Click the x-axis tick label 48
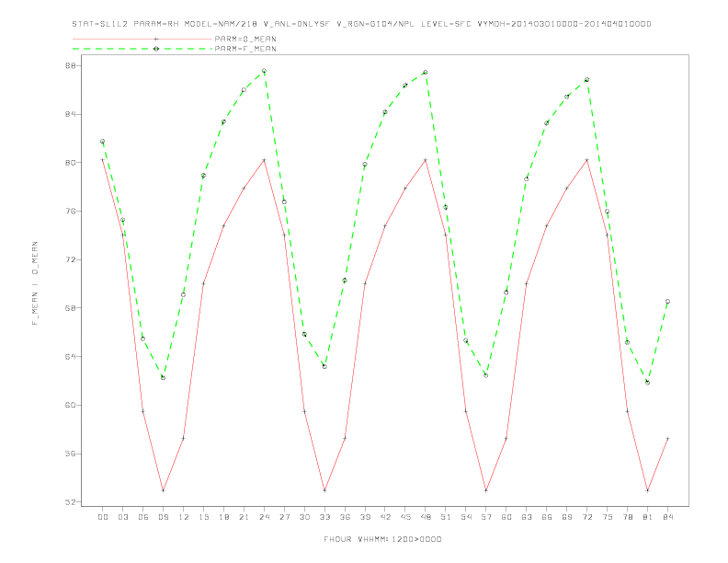Screen dimensions: 728x563 click(426, 517)
